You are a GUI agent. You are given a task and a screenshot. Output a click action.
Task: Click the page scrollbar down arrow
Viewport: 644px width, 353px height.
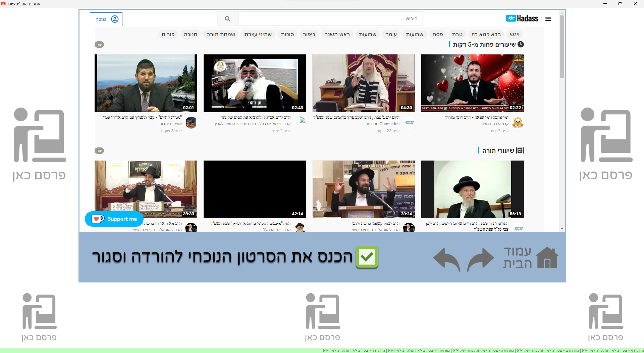pyautogui.click(x=562, y=229)
